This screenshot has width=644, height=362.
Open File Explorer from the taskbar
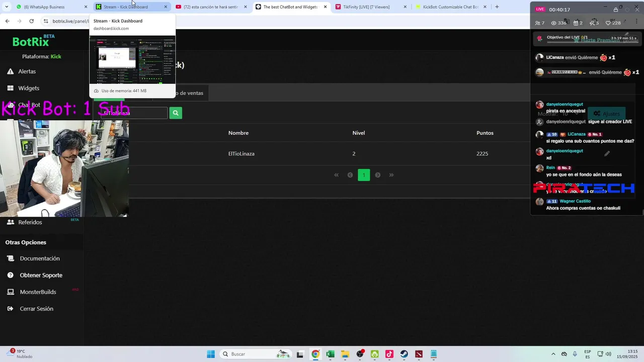(345, 354)
